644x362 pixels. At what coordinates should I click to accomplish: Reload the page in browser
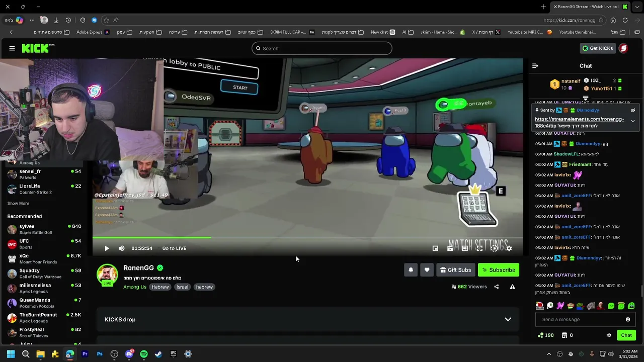[625, 20]
